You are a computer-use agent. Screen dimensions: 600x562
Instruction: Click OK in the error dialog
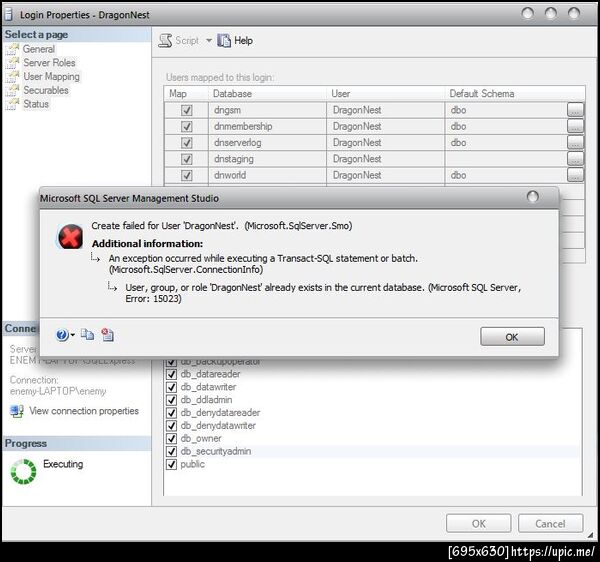coord(512,337)
